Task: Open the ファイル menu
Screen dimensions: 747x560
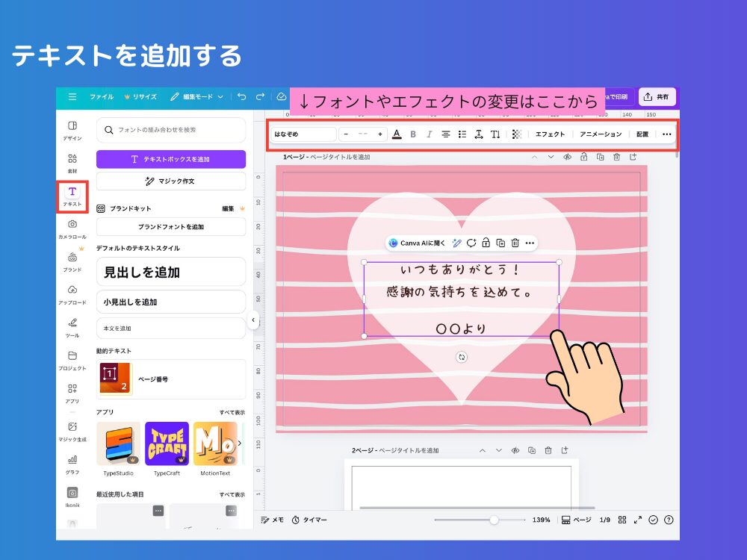Action: 102,96
